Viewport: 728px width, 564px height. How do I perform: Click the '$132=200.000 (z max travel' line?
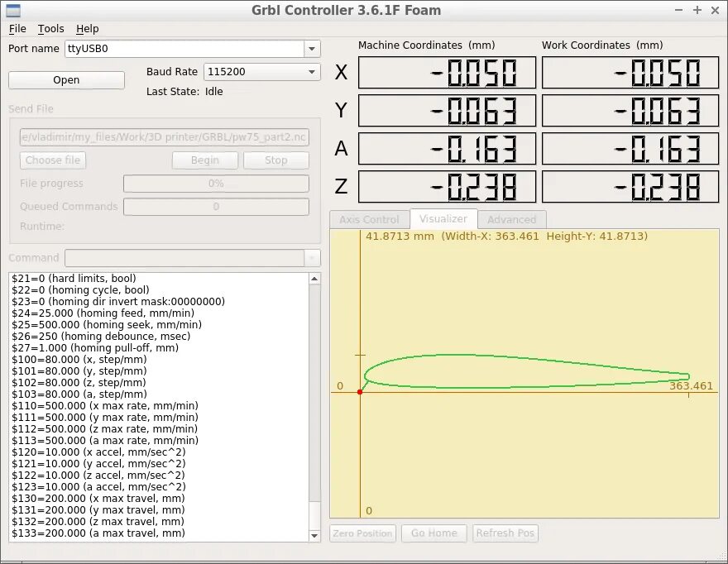click(98, 522)
